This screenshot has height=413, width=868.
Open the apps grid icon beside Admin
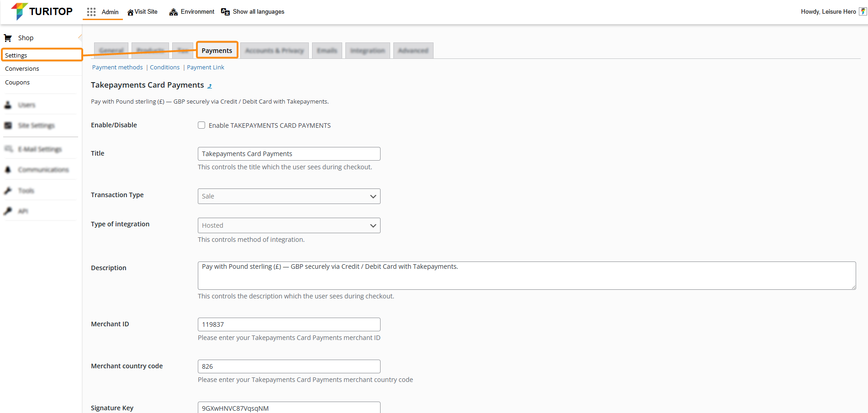[x=91, y=12]
